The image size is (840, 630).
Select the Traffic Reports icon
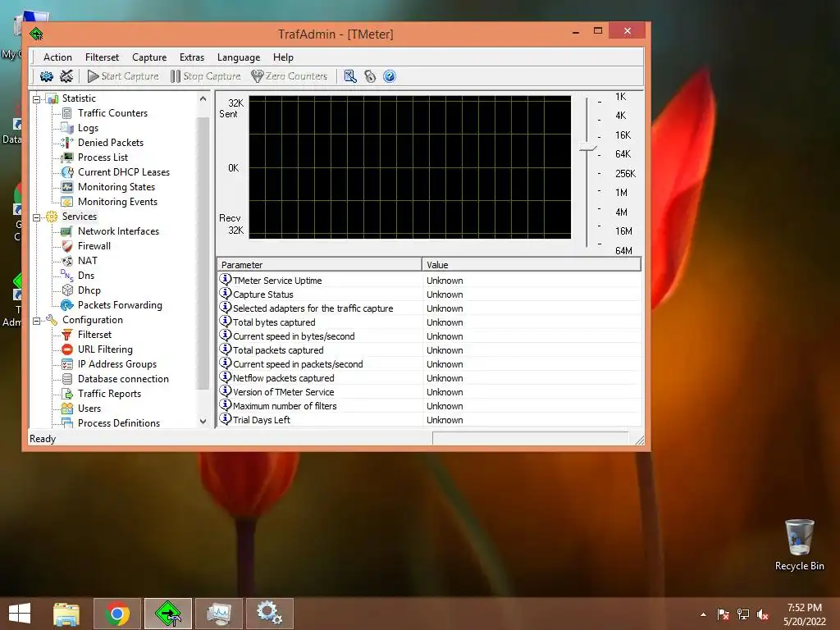point(67,394)
